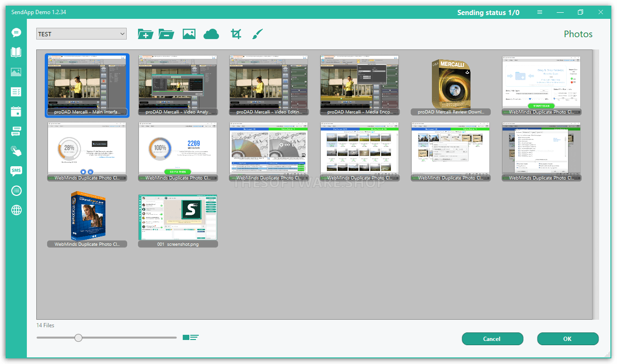Viewport: 617px width, 364px height.
Task: Open the chat bubble sidebar icon
Action: click(x=16, y=32)
